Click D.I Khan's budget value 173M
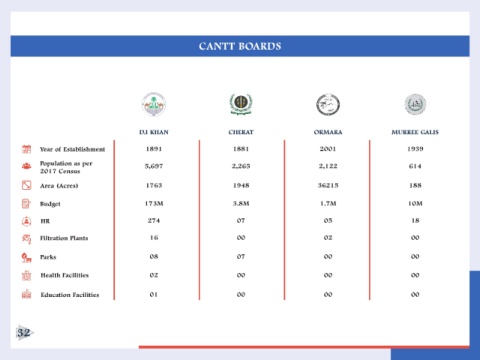Viewport: 480px width, 360px height. click(x=154, y=203)
